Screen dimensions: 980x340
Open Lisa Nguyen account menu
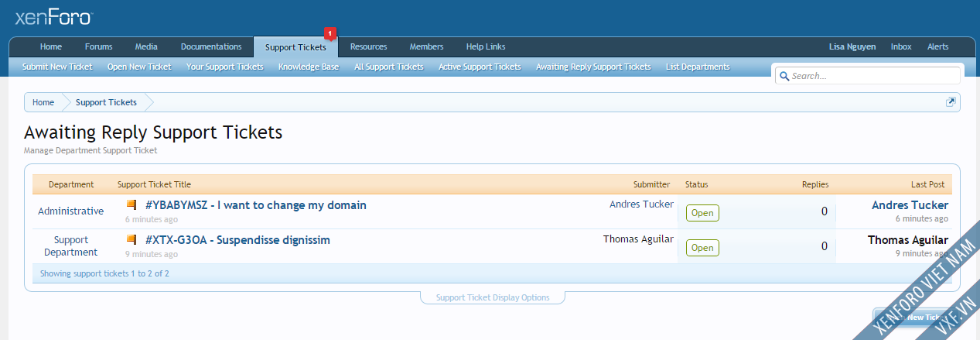(x=852, y=46)
